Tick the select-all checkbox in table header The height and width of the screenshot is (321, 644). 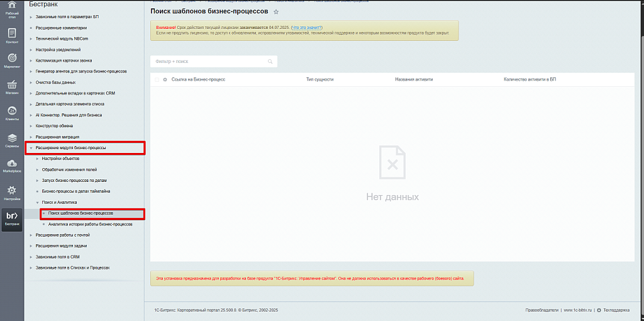click(157, 80)
